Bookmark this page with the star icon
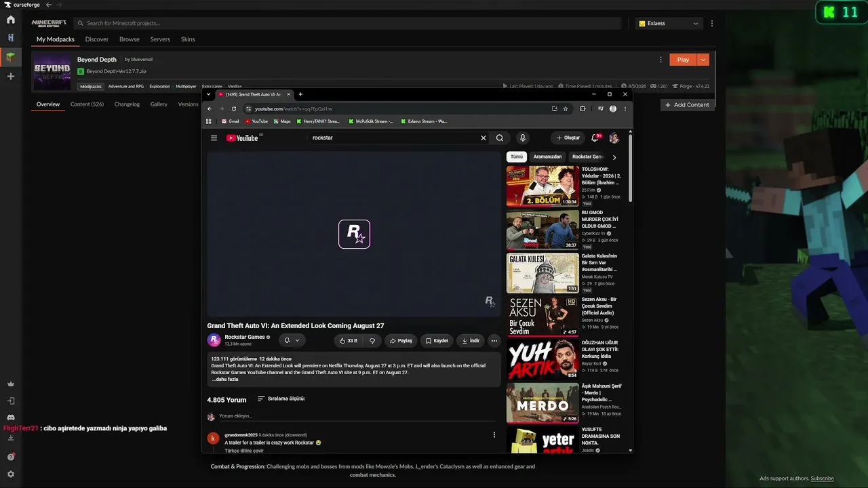This screenshot has width=868, height=488. point(566,108)
